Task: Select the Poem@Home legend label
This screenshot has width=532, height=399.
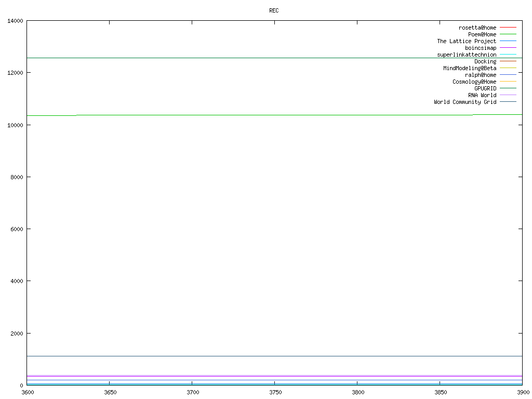Action: (x=482, y=34)
